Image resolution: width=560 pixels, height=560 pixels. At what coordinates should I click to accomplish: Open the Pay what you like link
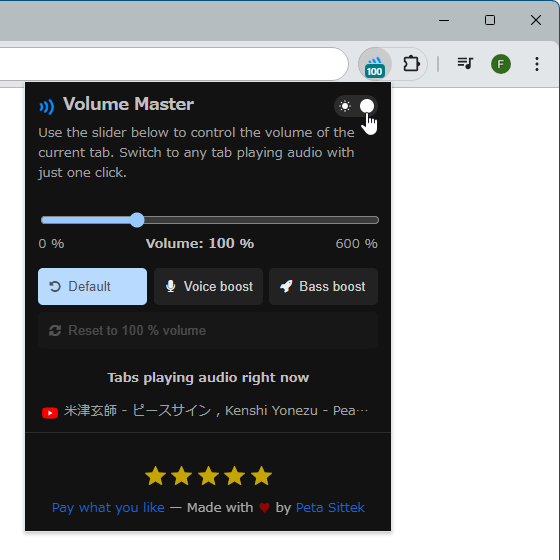tap(108, 508)
